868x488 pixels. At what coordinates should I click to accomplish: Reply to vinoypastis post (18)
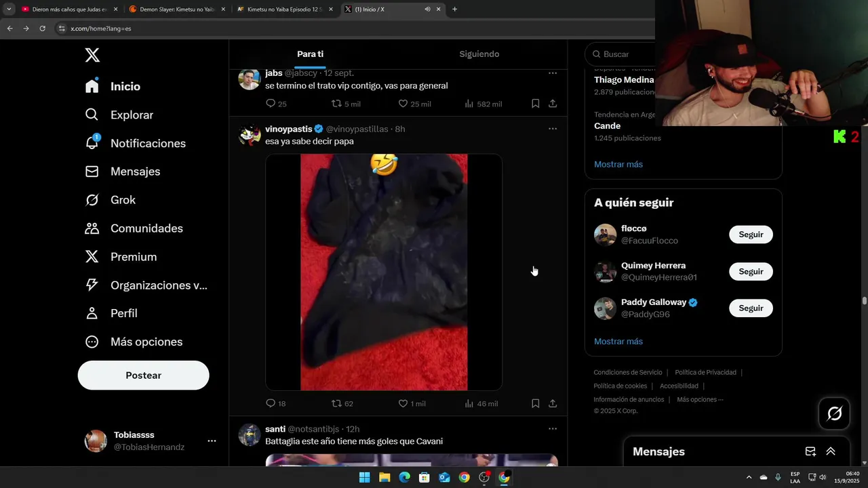275,403
